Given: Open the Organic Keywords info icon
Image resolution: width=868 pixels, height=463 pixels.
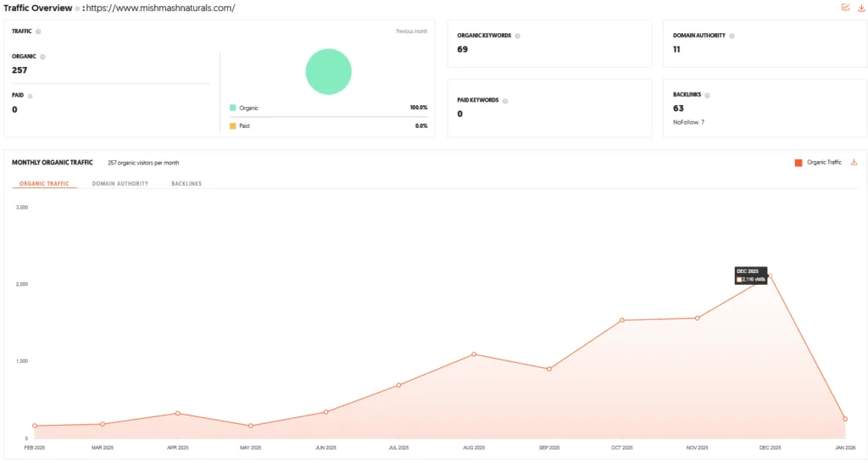Looking at the screenshot, I should pyautogui.click(x=518, y=36).
